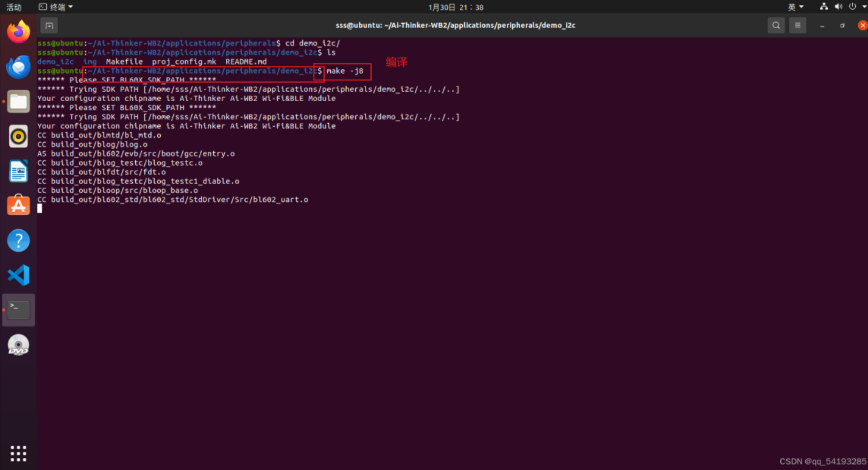
Task: Click line 'CC build_out/blfdt/src/fdt.o'
Action: point(102,172)
